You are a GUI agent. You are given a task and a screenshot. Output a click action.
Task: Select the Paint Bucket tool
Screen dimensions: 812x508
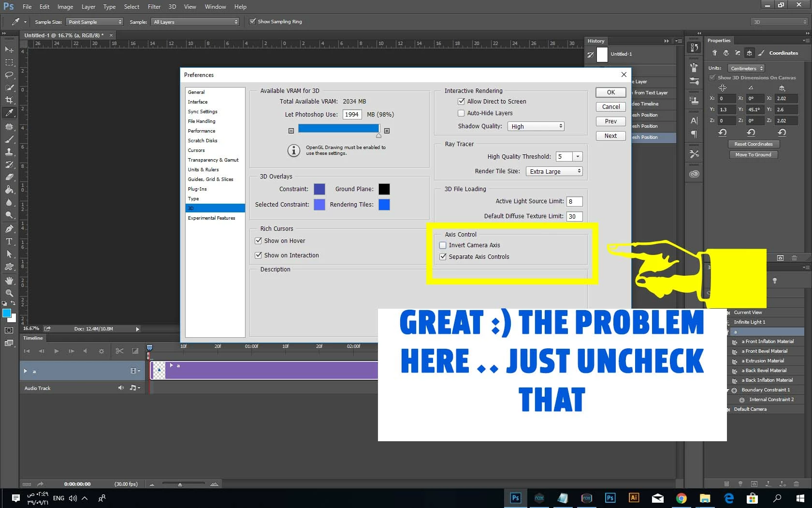9,190
